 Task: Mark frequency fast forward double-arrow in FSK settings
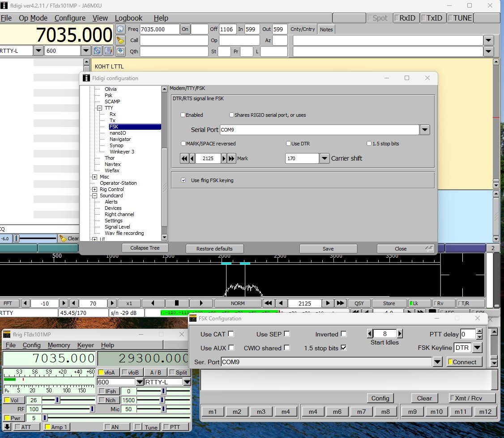231,158
